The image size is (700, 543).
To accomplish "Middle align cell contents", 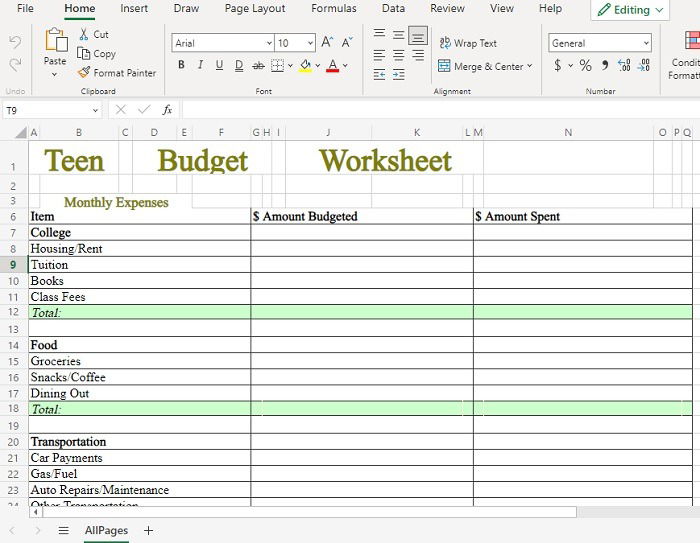I will (399, 34).
